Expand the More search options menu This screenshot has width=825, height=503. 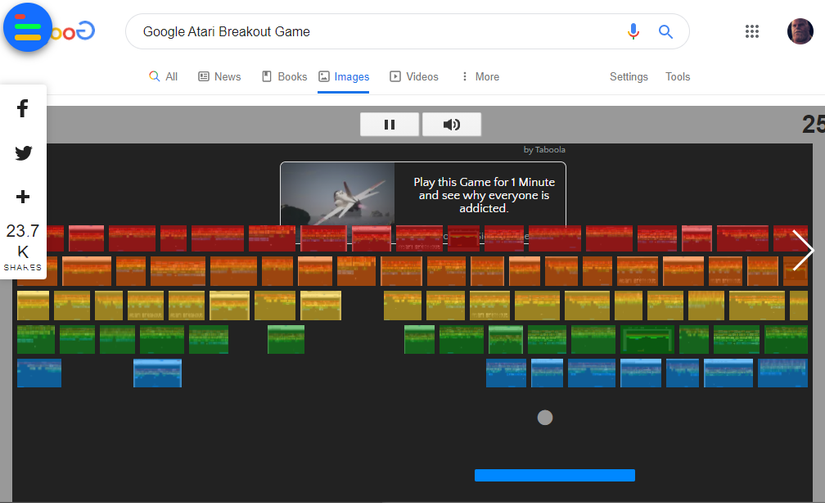point(479,77)
